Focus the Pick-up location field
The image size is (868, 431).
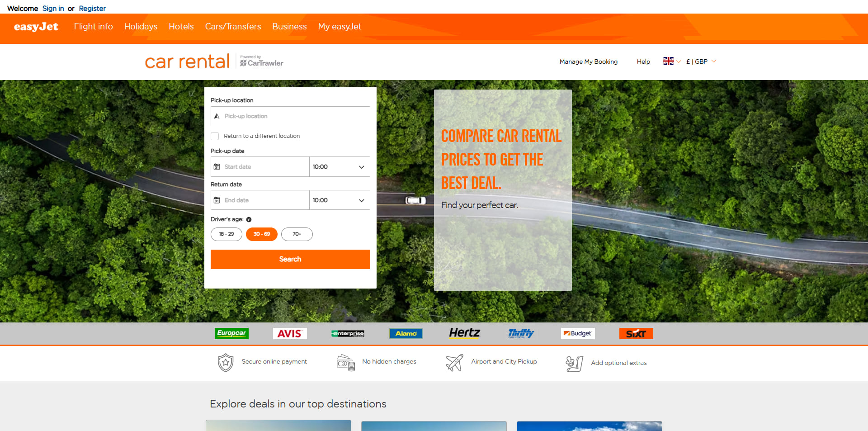tap(290, 116)
